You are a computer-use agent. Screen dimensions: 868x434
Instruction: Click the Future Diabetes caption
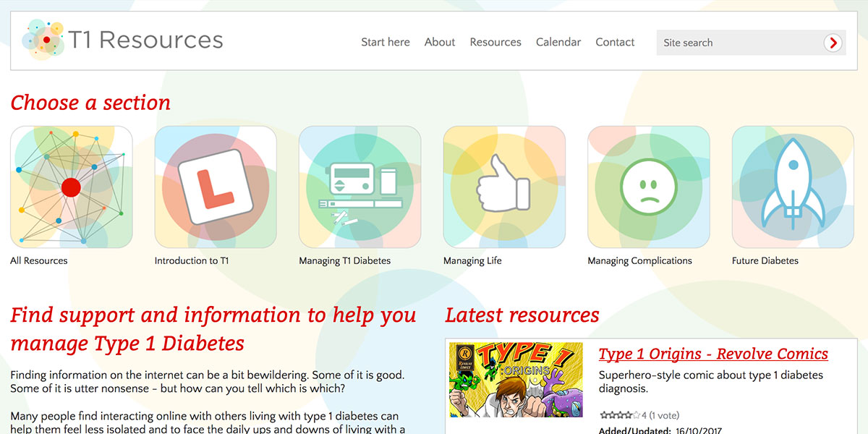pyautogui.click(x=765, y=260)
